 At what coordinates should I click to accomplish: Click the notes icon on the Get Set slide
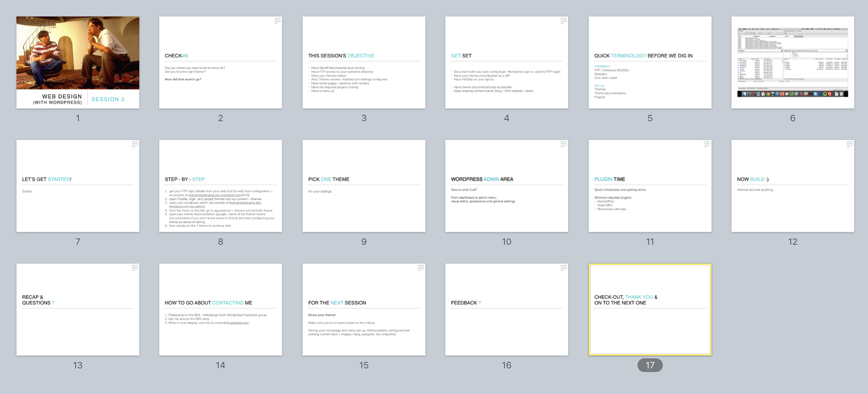click(564, 21)
